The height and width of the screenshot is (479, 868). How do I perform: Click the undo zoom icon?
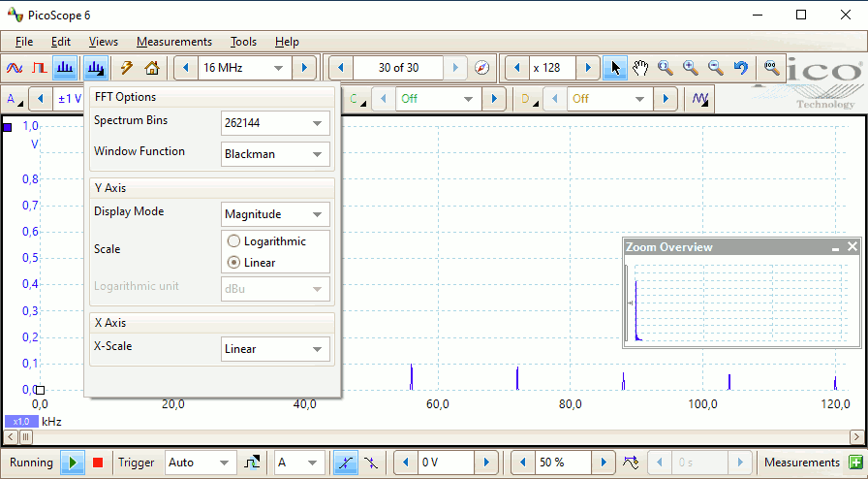(x=741, y=68)
